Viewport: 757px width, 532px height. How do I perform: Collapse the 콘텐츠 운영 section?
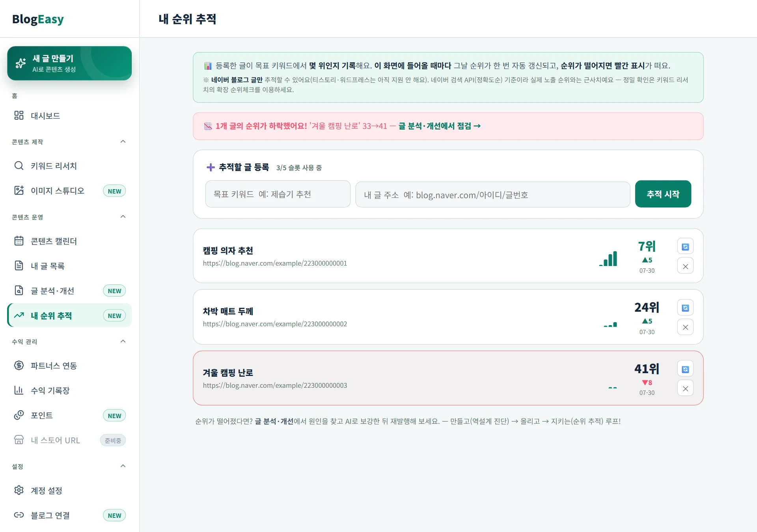click(123, 217)
